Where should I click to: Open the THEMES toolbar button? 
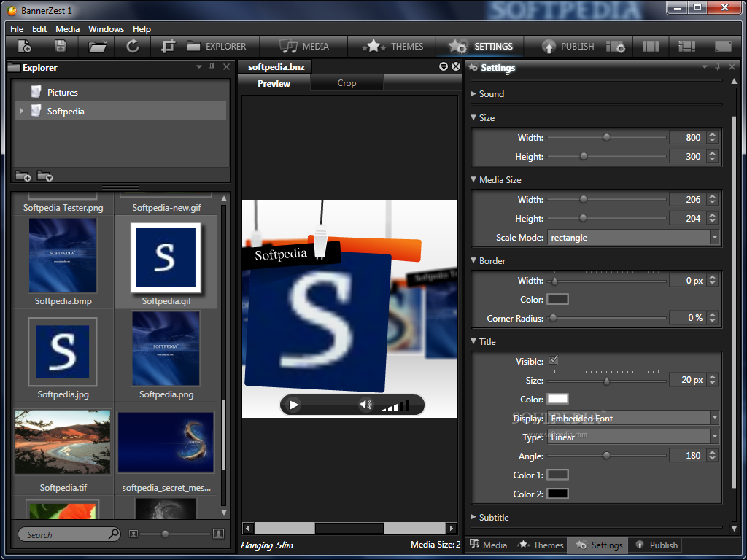tap(392, 46)
